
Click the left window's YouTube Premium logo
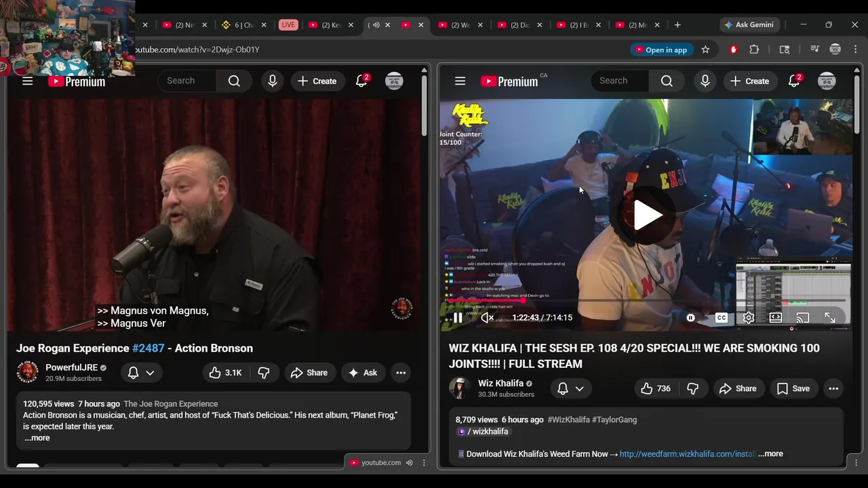[77, 81]
